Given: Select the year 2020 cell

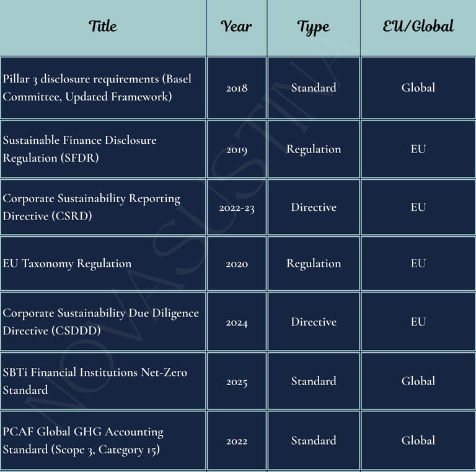Looking at the screenshot, I should (x=237, y=264).
